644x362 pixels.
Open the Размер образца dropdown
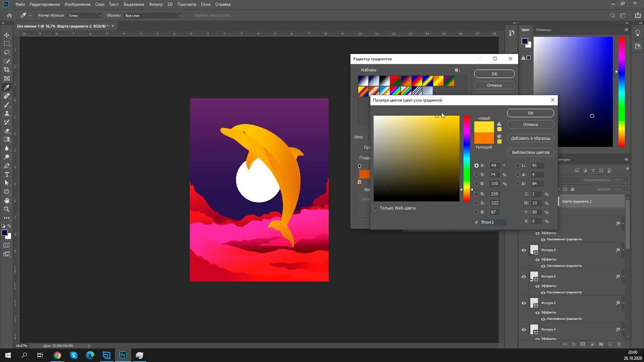[x=84, y=16]
